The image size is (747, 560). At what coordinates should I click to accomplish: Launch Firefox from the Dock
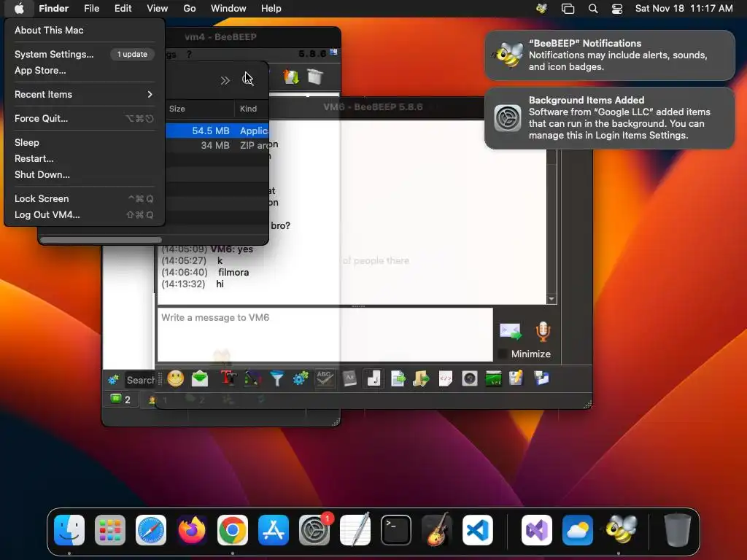pos(192,529)
